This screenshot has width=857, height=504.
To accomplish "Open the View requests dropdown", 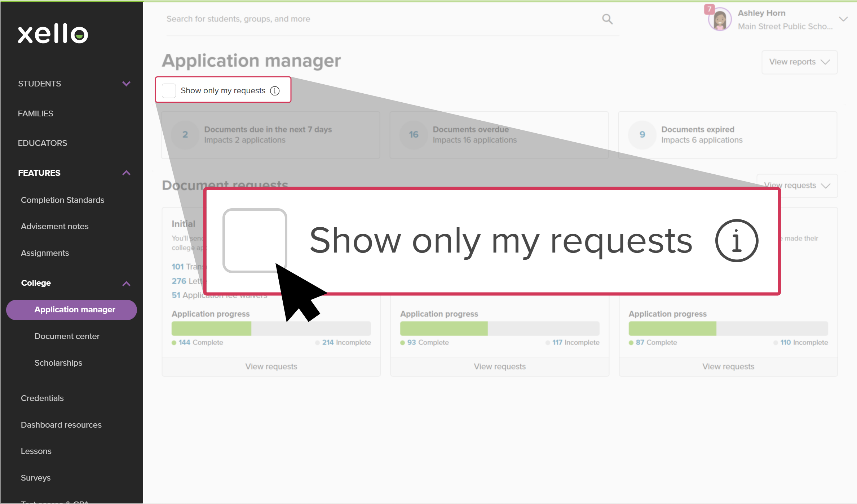I will (x=796, y=185).
